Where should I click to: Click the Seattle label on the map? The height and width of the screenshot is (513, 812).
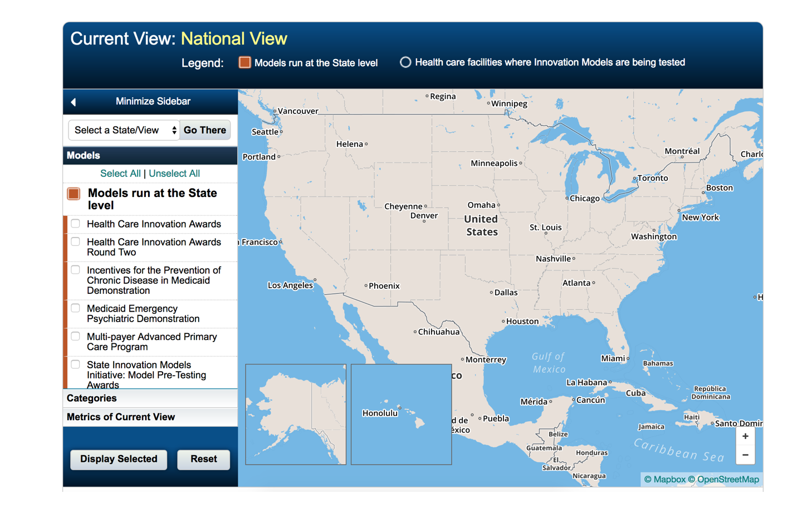265,132
